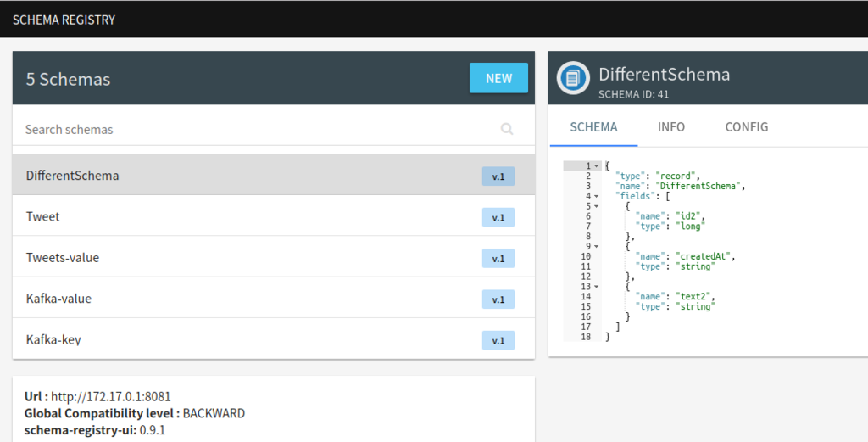This screenshot has height=442, width=868.
Task: Click the search magnifier icon
Action: click(507, 129)
